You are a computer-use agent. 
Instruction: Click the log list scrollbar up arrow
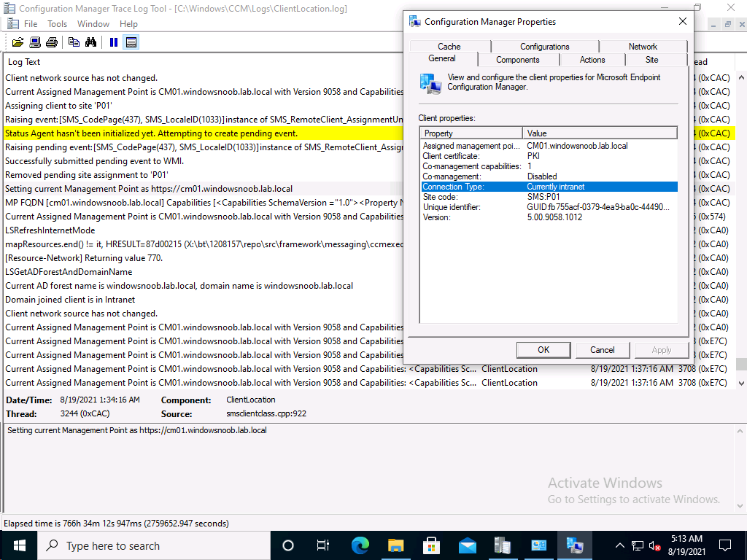(x=741, y=77)
